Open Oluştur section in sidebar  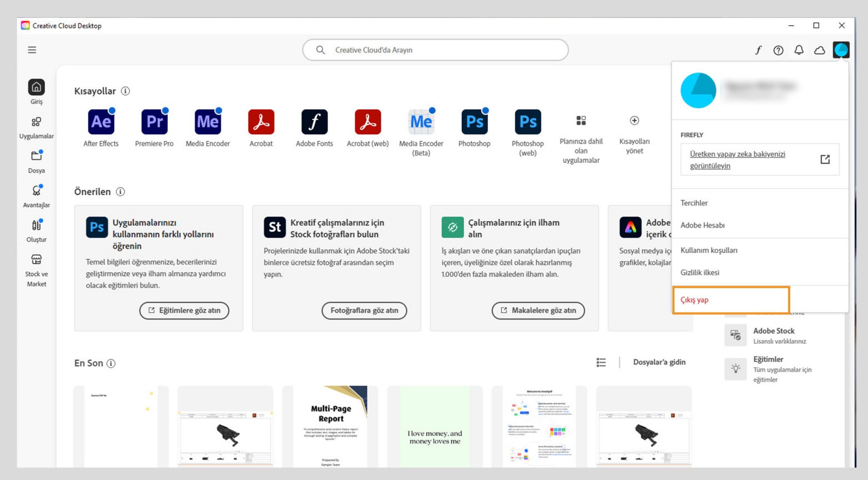pyautogui.click(x=37, y=231)
